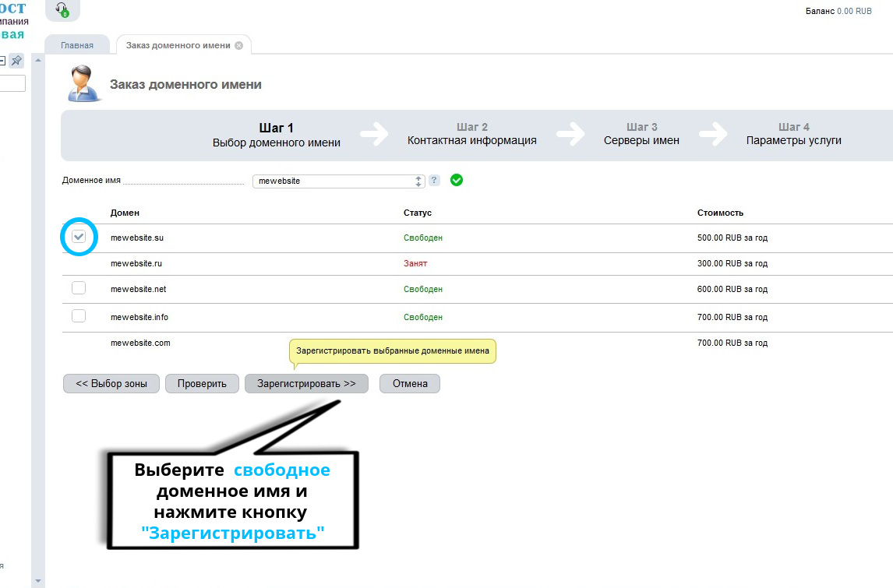Image resolution: width=893 pixels, height=588 pixels.
Task: Click the sidebar scroll down arrow
Action: 38,581
